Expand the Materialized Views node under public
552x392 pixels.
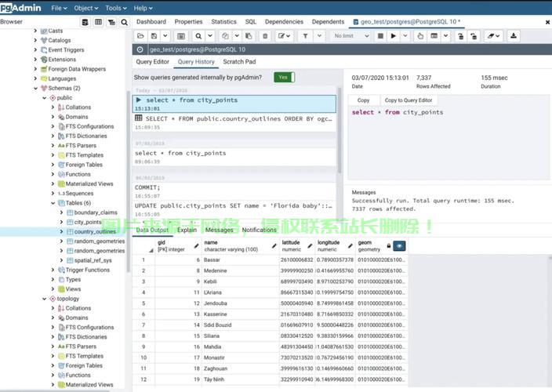53,183
